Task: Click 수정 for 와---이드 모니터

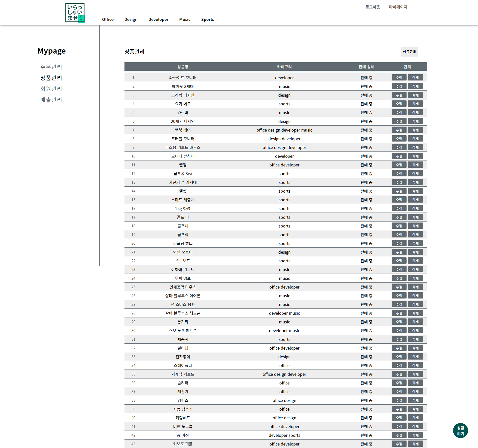Action: click(399, 78)
